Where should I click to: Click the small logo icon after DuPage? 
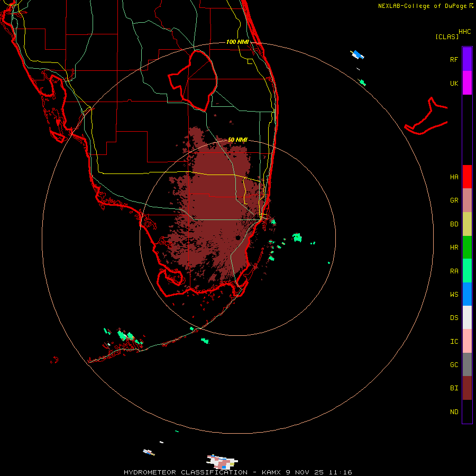point(471,6)
